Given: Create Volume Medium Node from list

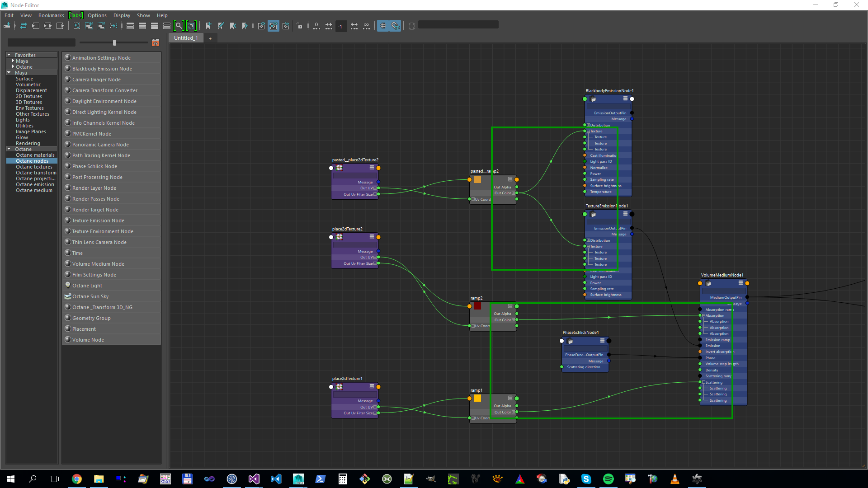Looking at the screenshot, I should (98, 264).
